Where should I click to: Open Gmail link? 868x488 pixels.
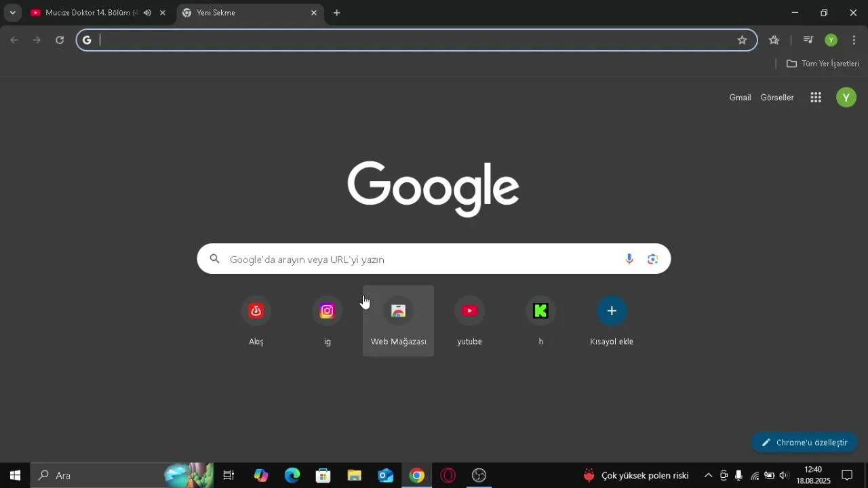[740, 98]
